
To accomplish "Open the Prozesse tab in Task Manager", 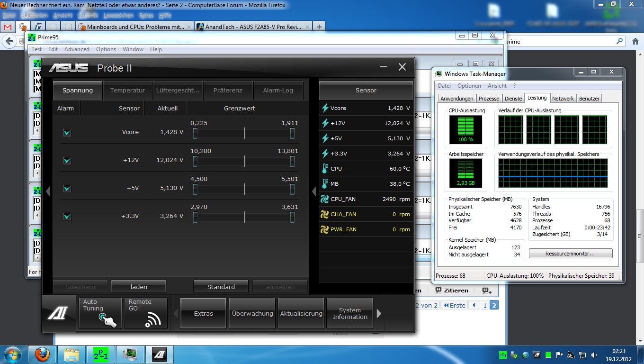I will point(489,99).
